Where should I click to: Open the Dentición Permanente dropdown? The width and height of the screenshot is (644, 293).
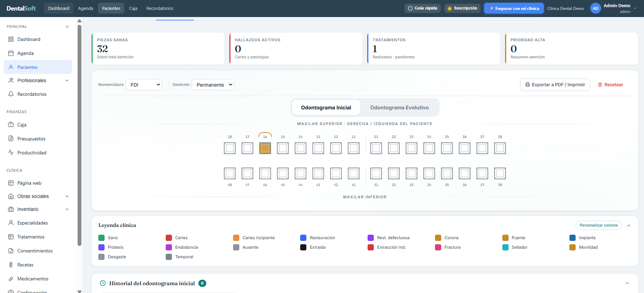coord(213,85)
